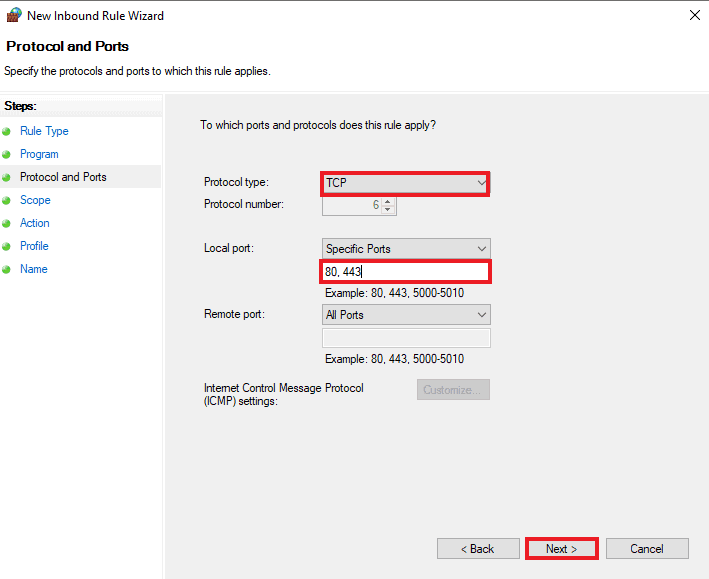Open the Remote port All Ports dropdown
Image resolution: width=709 pixels, height=579 pixels.
pos(406,315)
